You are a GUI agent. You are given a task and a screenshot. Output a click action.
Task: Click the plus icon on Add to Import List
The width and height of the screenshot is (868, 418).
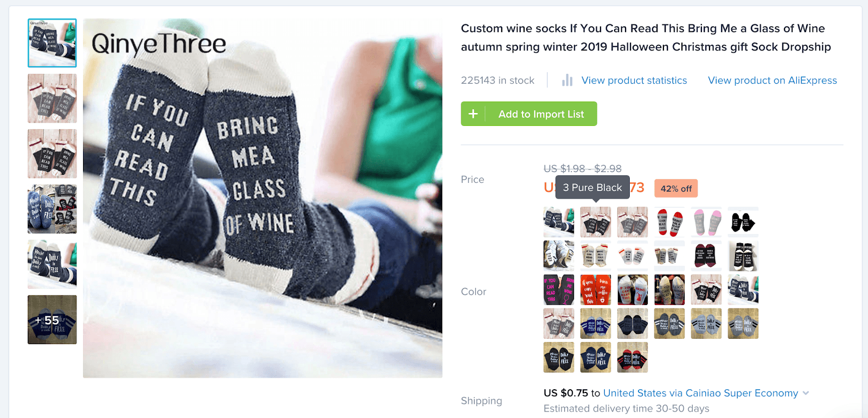point(473,114)
